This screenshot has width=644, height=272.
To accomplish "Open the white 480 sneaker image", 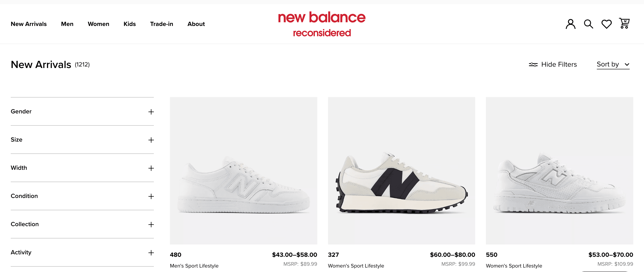I will tap(243, 170).
